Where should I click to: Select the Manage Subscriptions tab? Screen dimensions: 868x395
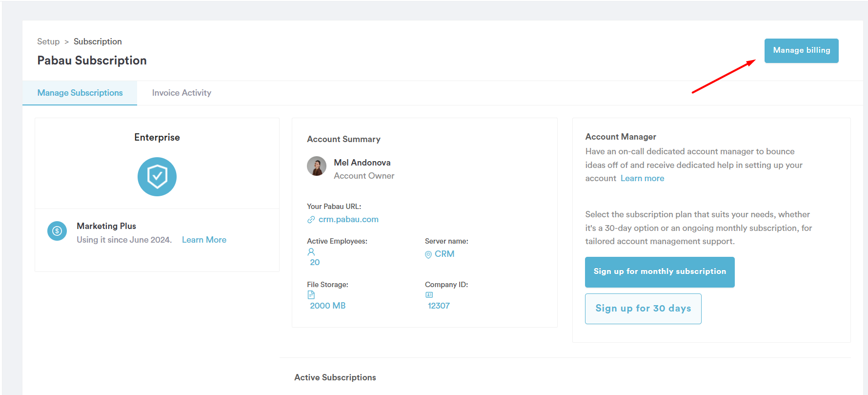click(x=80, y=93)
